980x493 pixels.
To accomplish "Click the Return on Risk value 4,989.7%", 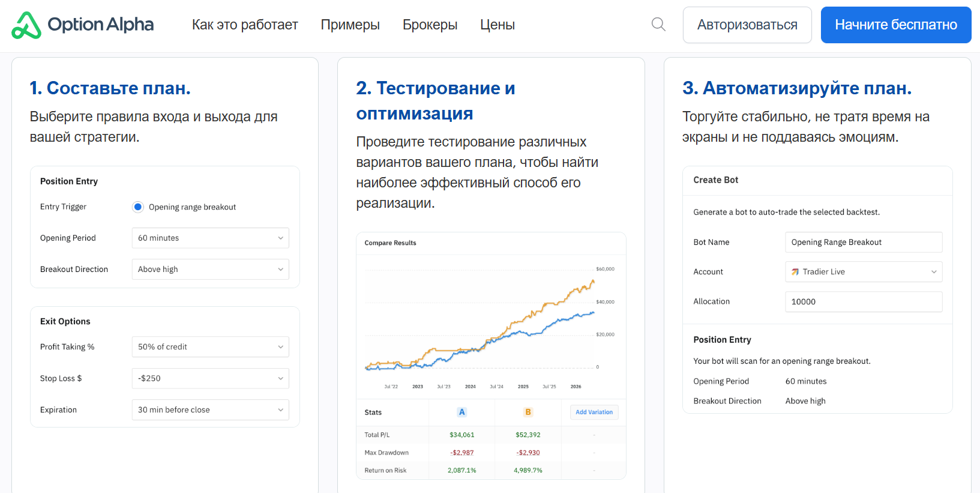I will [x=528, y=470].
